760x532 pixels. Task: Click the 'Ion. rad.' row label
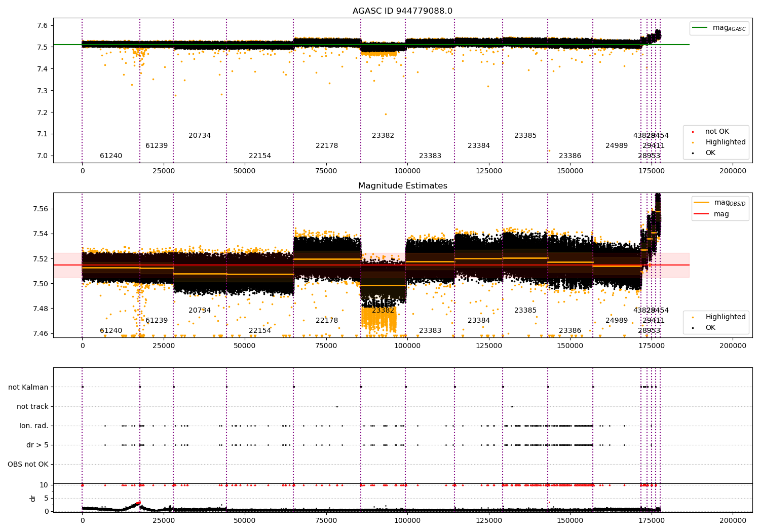(34, 426)
